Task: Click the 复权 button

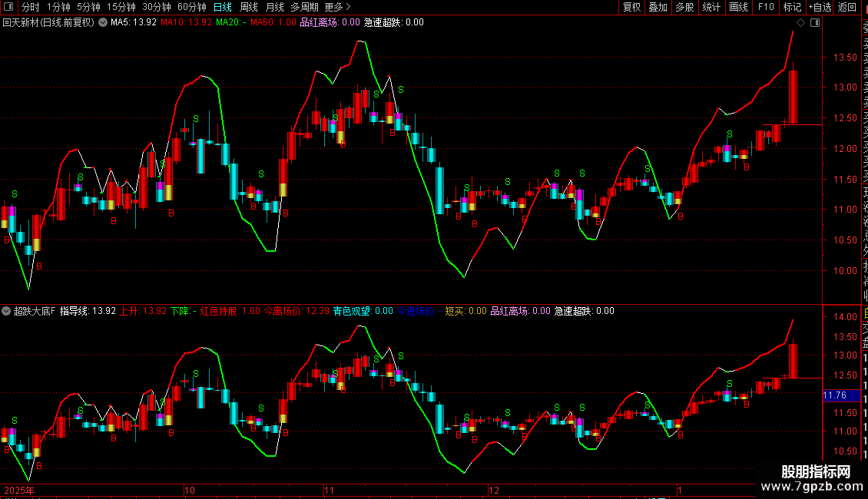Action: point(631,7)
